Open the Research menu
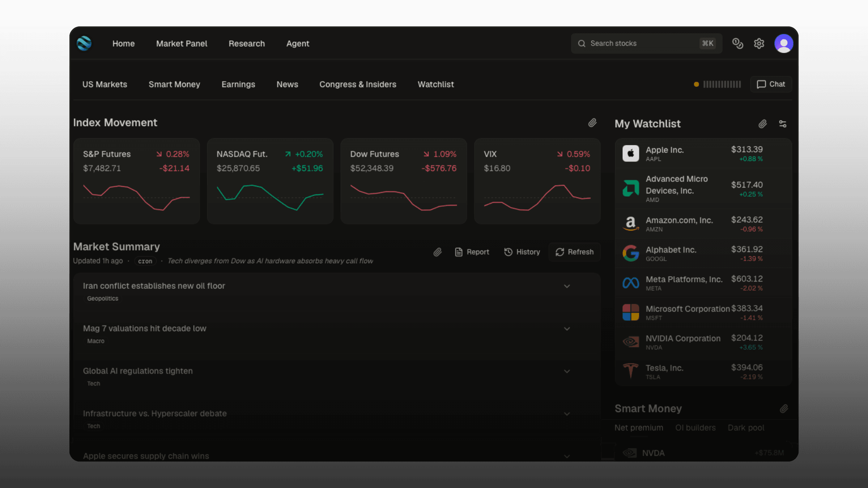The width and height of the screenshot is (868, 488). pyautogui.click(x=247, y=43)
